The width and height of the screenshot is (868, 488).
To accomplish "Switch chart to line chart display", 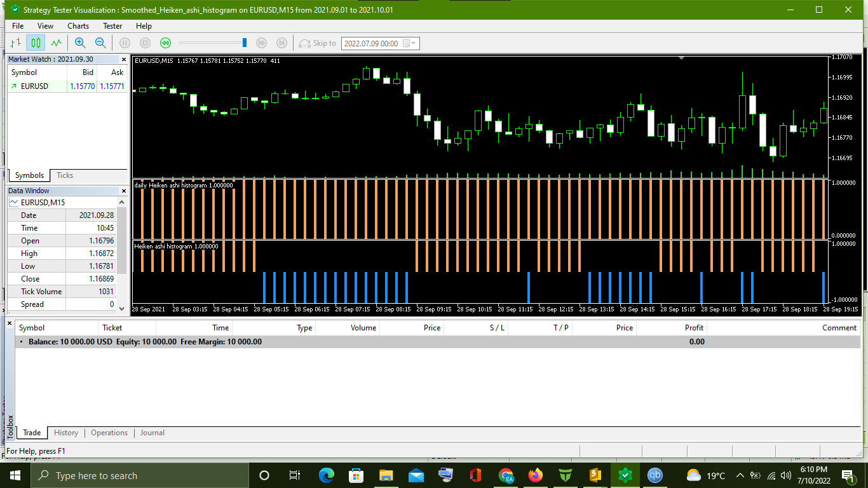I will [x=57, y=43].
